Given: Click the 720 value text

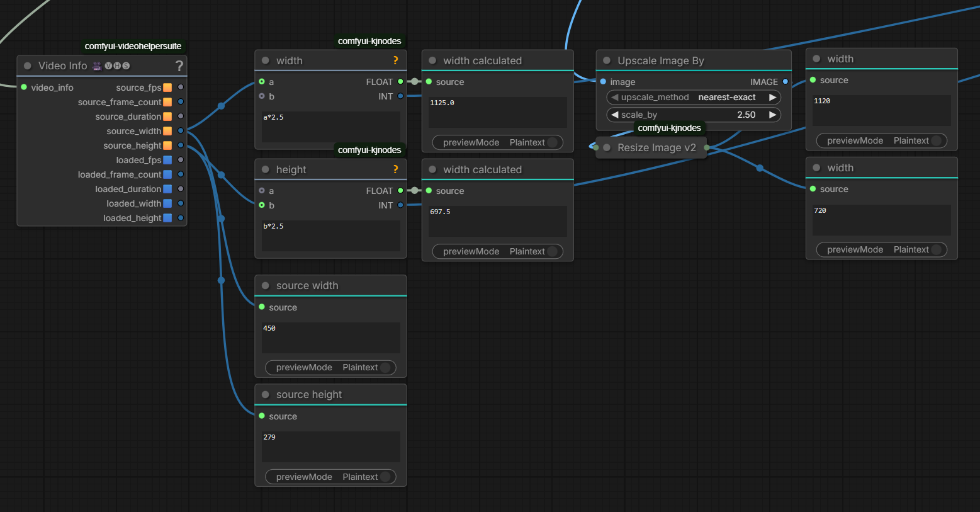Looking at the screenshot, I should click(x=820, y=210).
